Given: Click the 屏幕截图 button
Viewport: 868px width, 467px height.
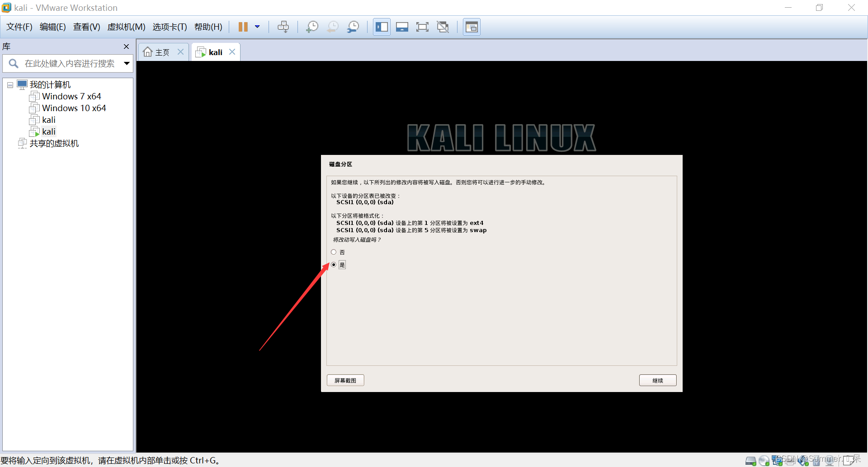Looking at the screenshot, I should 345,380.
